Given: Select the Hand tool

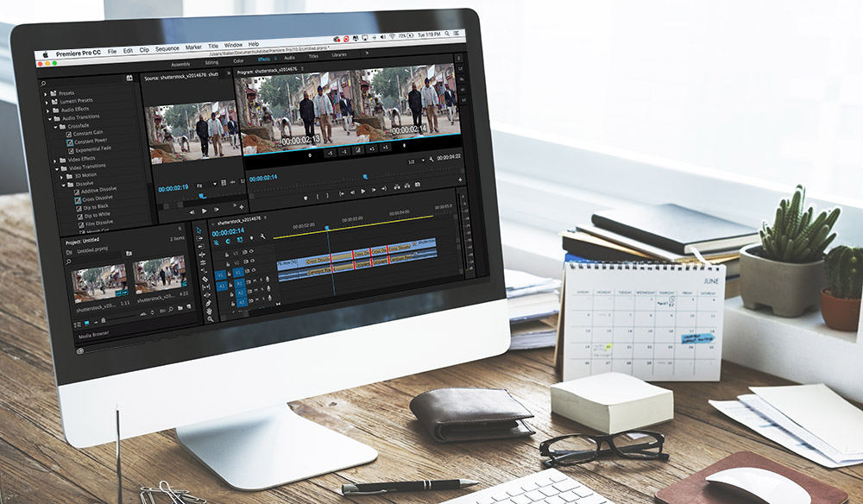Looking at the screenshot, I should point(209,312).
